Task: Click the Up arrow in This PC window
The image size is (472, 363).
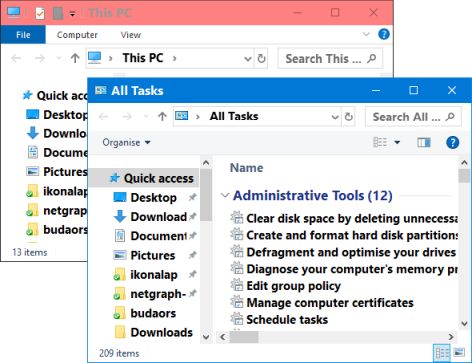Action: tap(75, 58)
